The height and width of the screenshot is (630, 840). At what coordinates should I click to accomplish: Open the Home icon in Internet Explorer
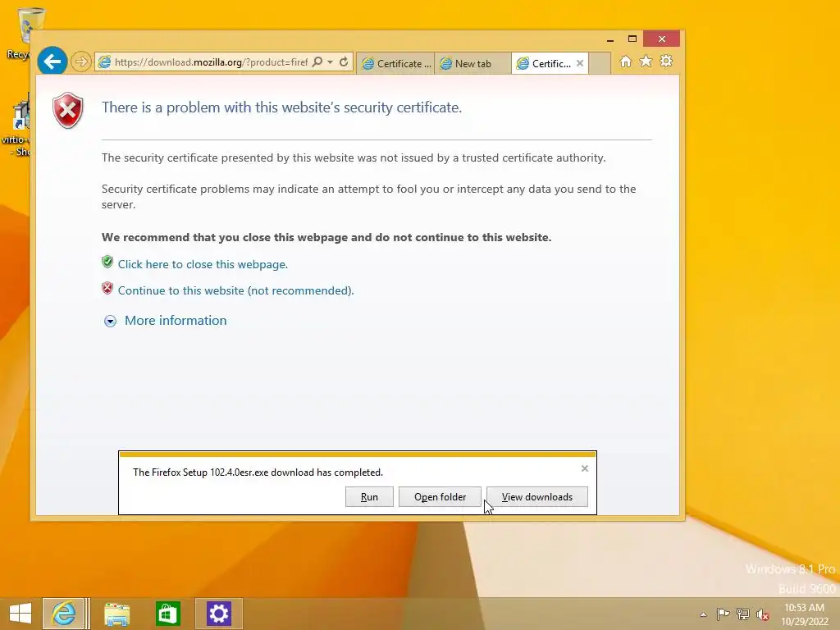pyautogui.click(x=625, y=62)
